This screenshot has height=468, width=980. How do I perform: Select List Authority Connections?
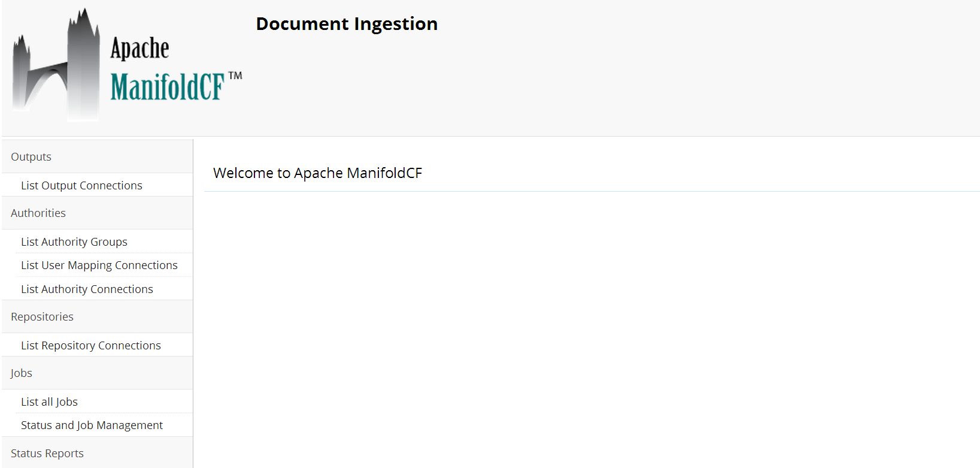(87, 289)
